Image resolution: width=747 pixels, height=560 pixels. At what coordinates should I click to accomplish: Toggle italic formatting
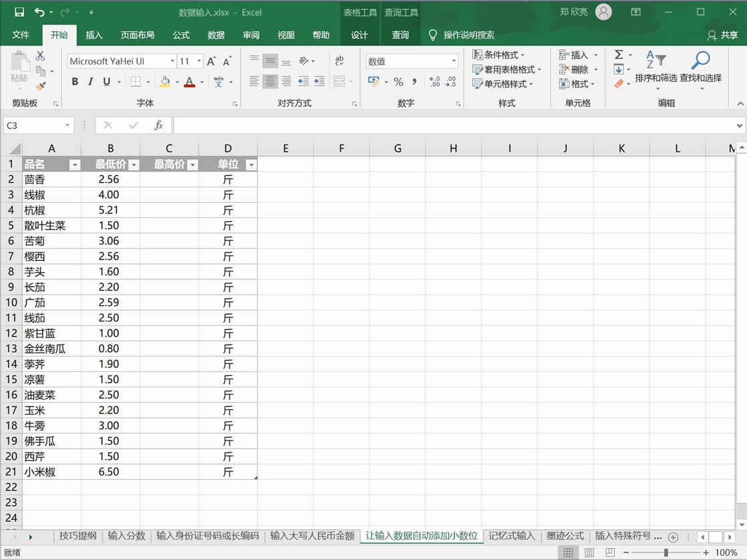tap(89, 81)
